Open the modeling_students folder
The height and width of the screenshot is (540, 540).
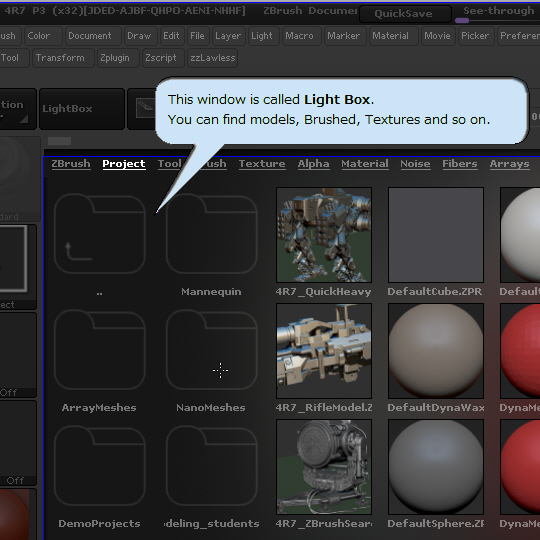click(x=211, y=466)
